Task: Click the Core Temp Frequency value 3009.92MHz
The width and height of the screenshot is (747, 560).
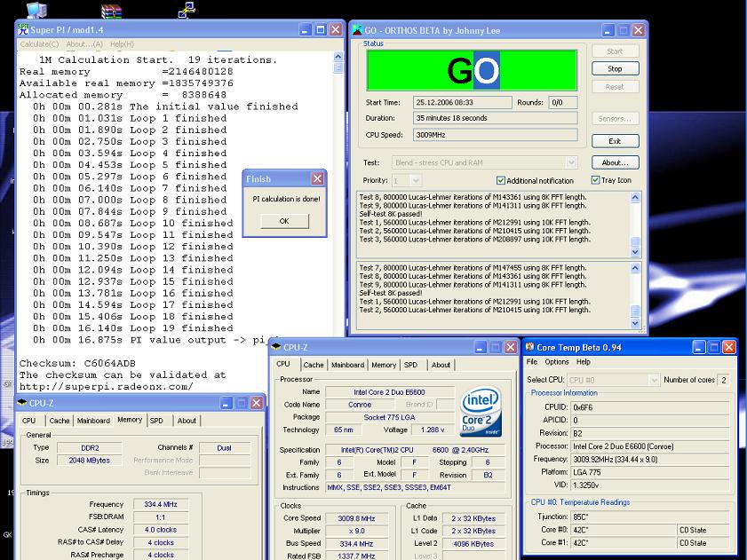Action: pos(650,459)
